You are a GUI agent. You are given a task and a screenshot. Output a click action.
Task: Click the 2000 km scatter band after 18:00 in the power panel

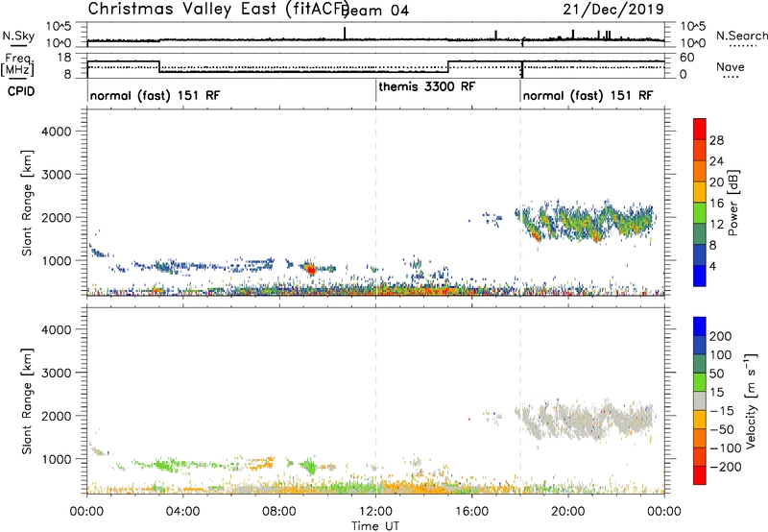coord(588,221)
